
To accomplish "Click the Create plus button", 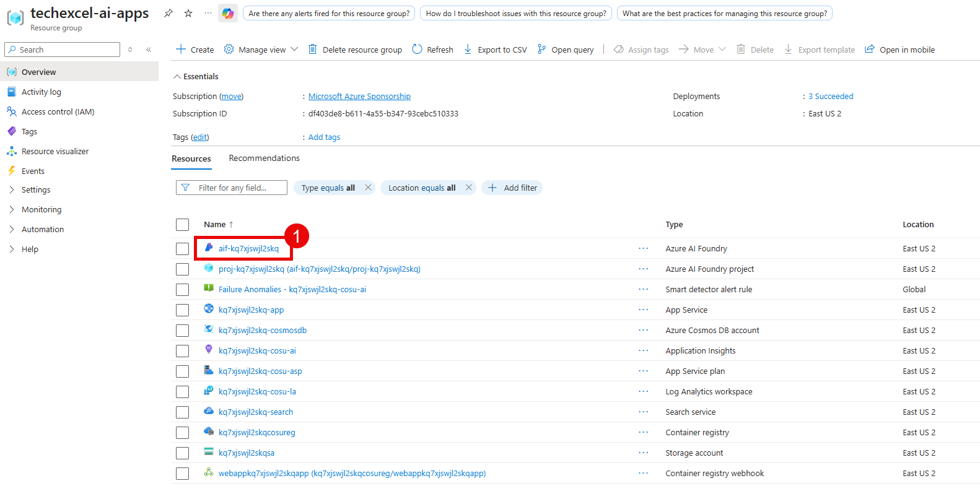I will [195, 50].
